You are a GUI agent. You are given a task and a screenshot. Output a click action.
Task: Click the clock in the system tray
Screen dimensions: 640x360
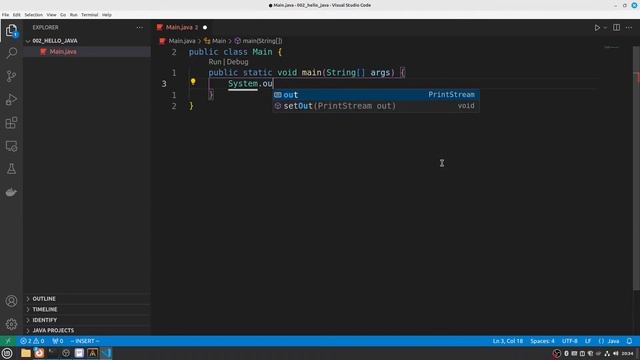point(627,353)
